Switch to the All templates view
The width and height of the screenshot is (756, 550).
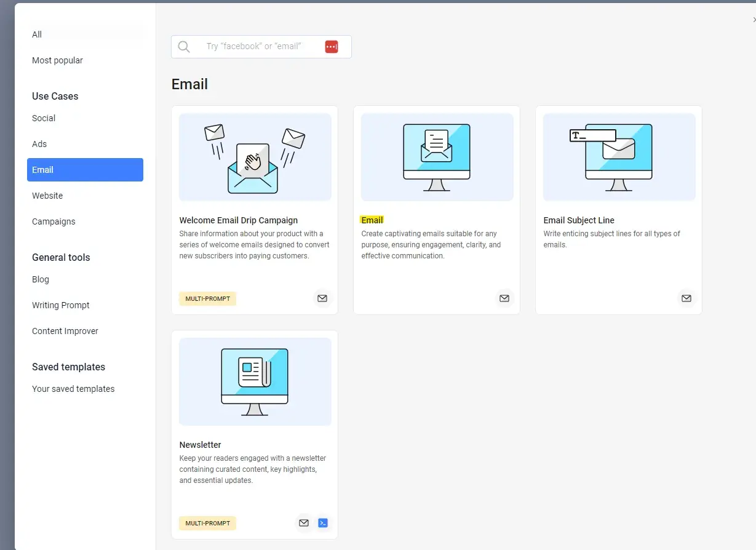[36, 34]
